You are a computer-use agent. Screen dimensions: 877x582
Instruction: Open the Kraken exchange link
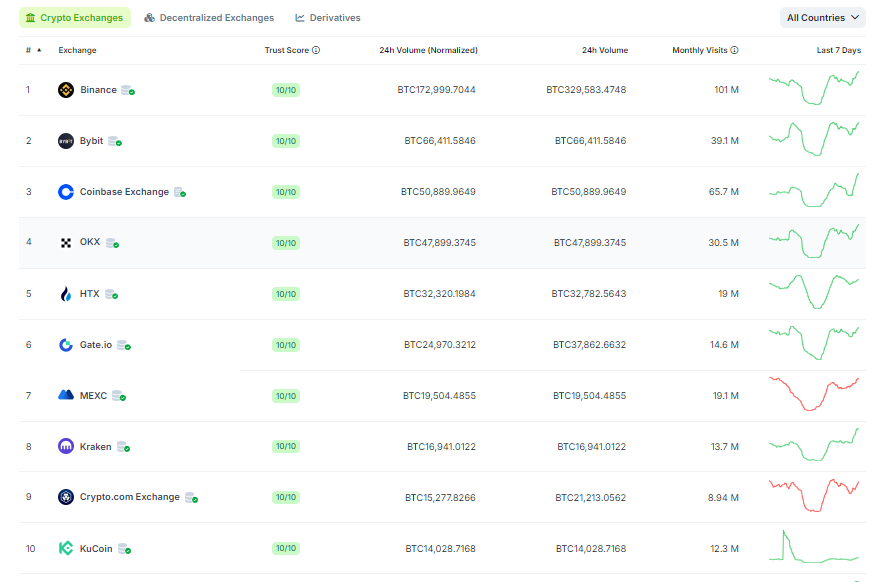(x=96, y=447)
